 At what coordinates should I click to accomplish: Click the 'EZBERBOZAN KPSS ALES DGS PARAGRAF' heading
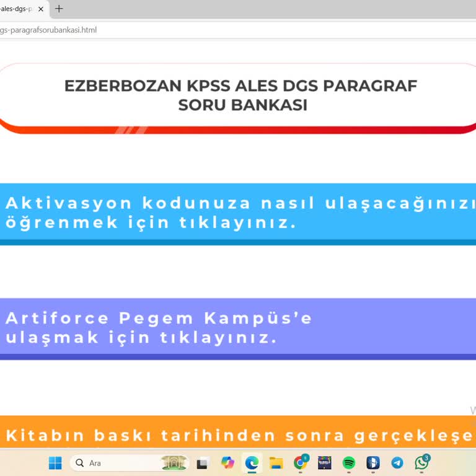[x=241, y=95]
